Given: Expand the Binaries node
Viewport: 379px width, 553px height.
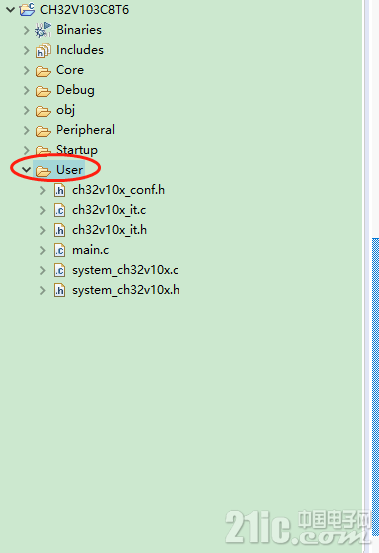Looking at the screenshot, I should tap(26, 30).
